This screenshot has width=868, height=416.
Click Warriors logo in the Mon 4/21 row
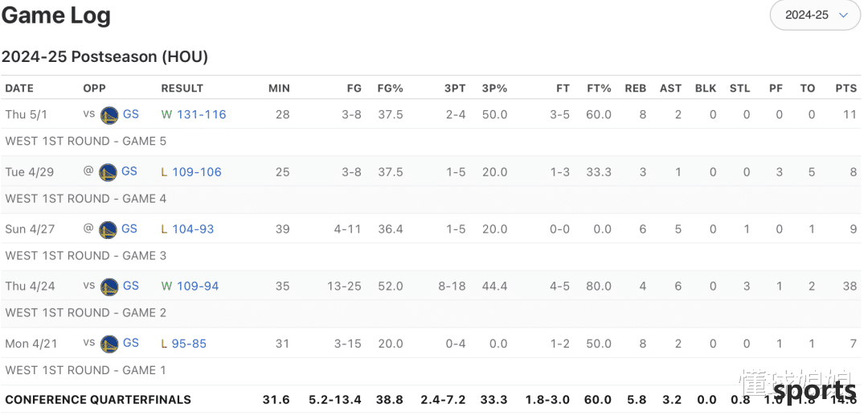(x=109, y=344)
